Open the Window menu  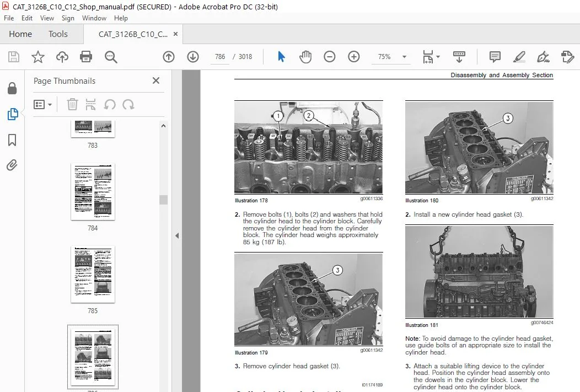(94, 18)
